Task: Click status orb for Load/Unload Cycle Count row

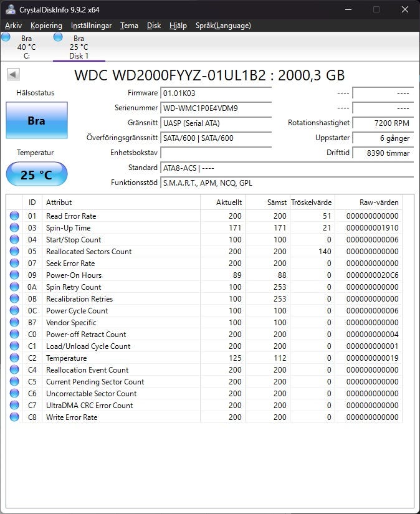Action: pyautogui.click(x=14, y=346)
